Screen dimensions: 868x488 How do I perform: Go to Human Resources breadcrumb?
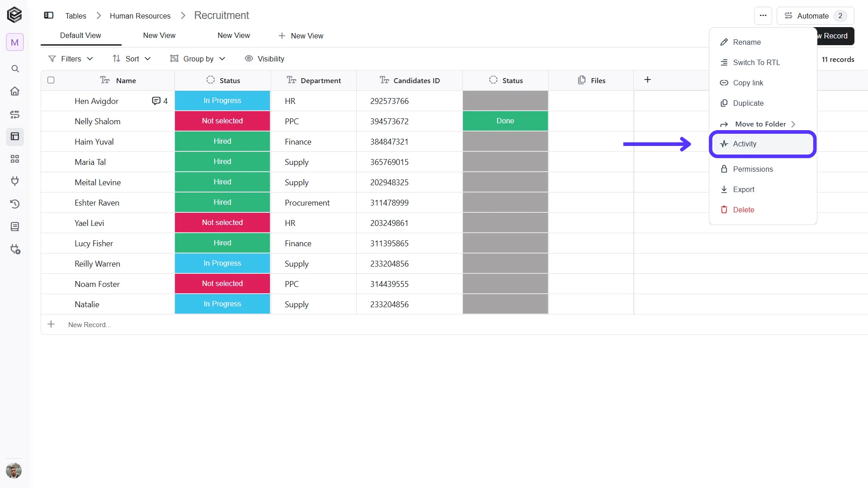[140, 16]
